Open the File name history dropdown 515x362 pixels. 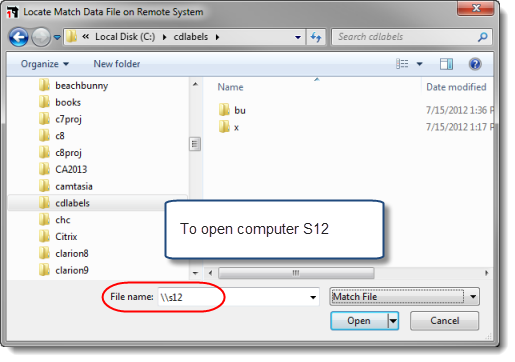click(x=313, y=297)
